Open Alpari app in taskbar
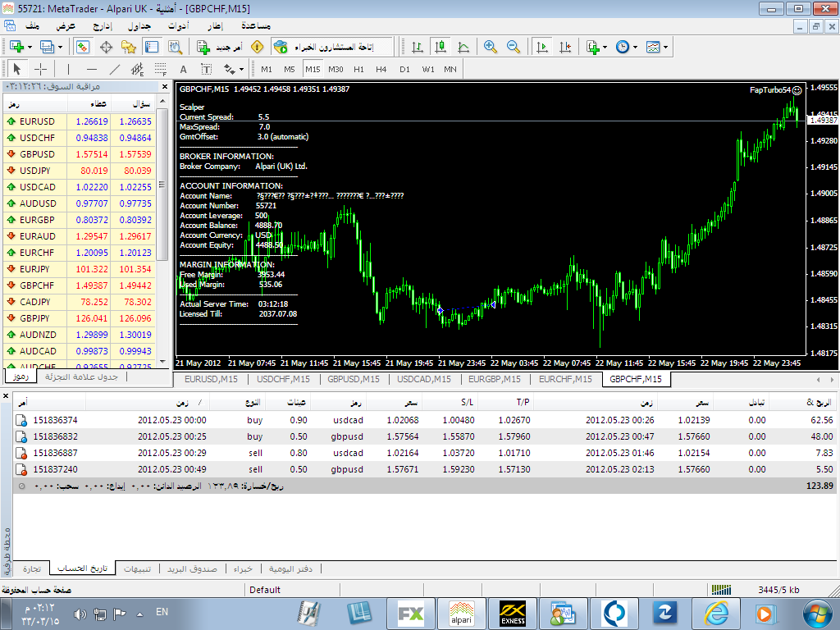Viewport: 840px width, 630px height. [x=461, y=614]
